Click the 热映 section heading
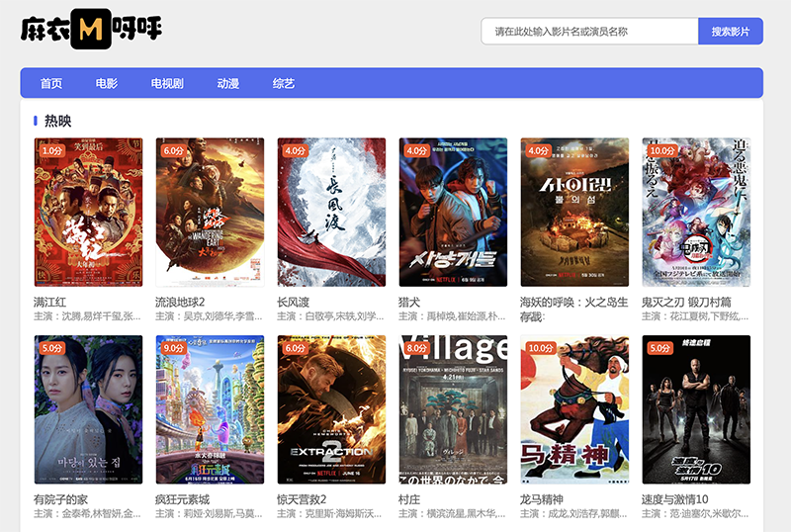791x532 pixels. pos(58,122)
